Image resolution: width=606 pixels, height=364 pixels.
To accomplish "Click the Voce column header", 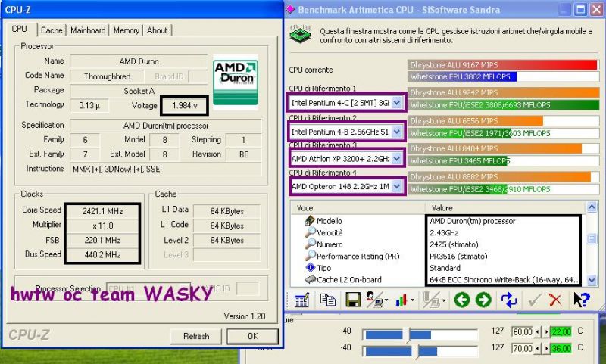I will [x=358, y=207].
